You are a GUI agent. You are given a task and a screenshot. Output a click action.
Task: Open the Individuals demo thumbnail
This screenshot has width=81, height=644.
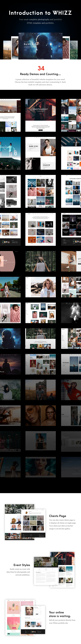tap(10, 153)
